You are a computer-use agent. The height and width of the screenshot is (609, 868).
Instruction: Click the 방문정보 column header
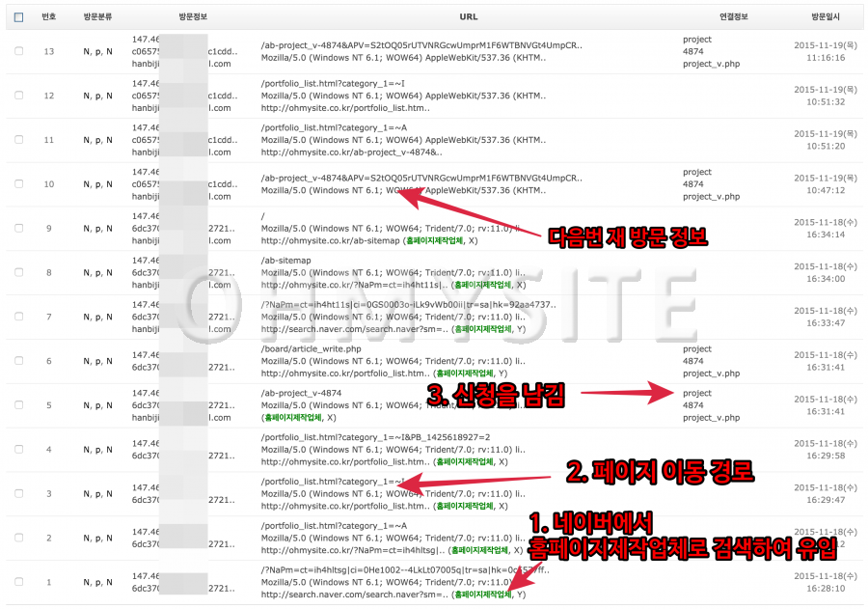[x=193, y=17]
